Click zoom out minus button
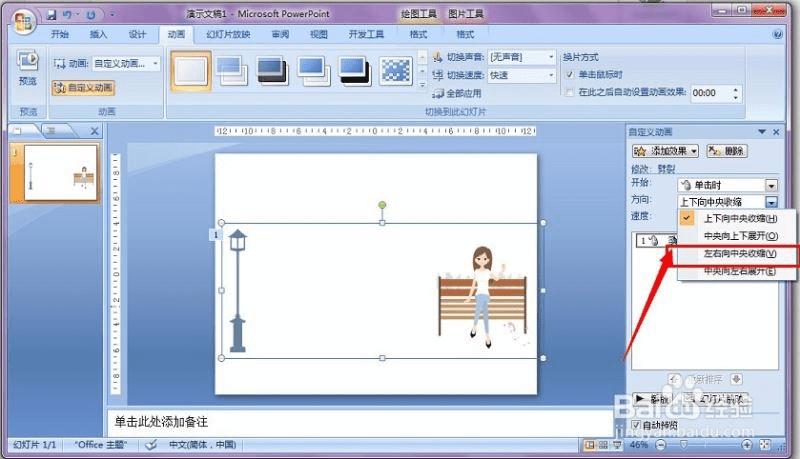This screenshot has height=459, width=800. [661, 445]
